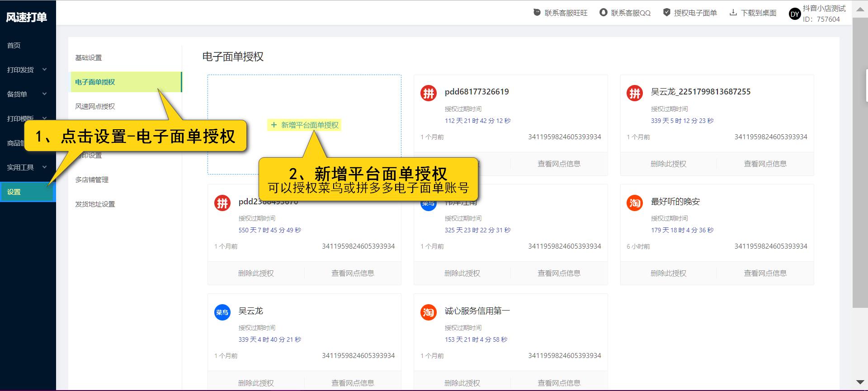
Task: Click Pinduoduo icon of 吴云龙_2251799813687255 card
Action: click(634, 94)
